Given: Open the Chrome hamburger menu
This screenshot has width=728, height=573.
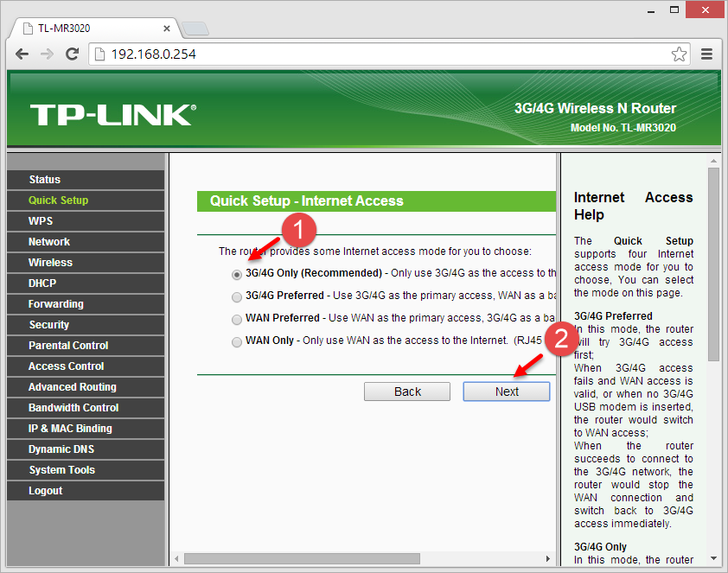Looking at the screenshot, I should [x=706, y=54].
